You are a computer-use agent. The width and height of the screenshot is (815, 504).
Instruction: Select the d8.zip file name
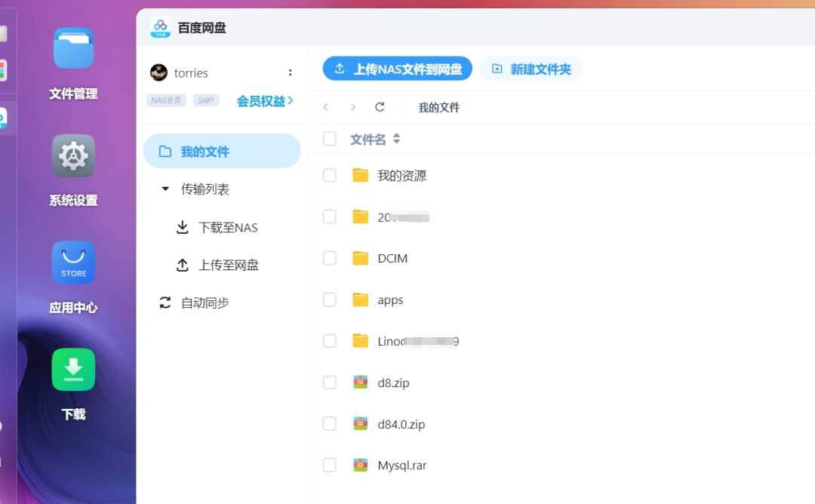(x=393, y=383)
